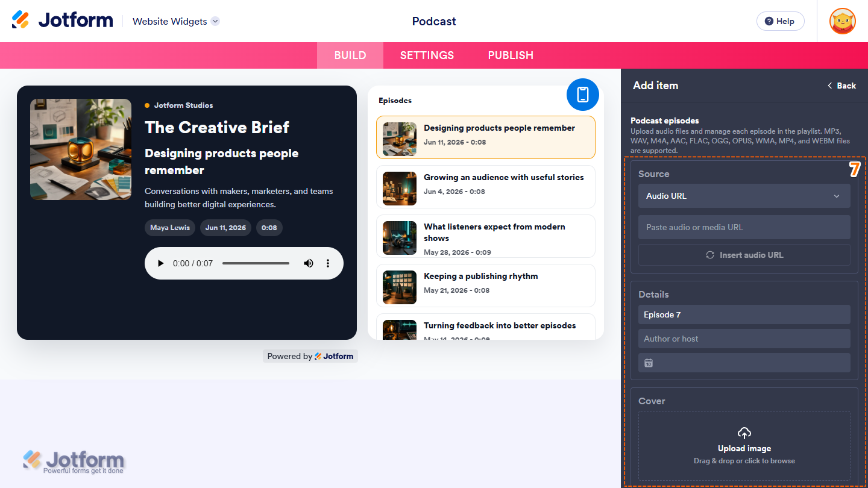Click the Cover section label
This screenshot has height=488, width=868.
pos(652,401)
